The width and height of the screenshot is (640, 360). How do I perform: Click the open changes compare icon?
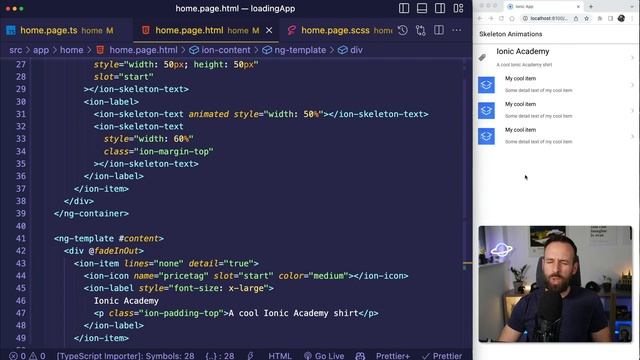click(x=420, y=30)
